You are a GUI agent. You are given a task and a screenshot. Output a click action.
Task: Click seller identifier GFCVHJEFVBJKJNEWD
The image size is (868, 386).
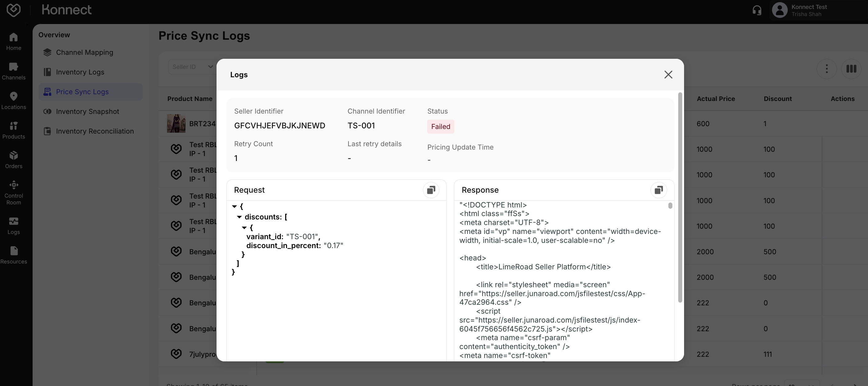279,126
